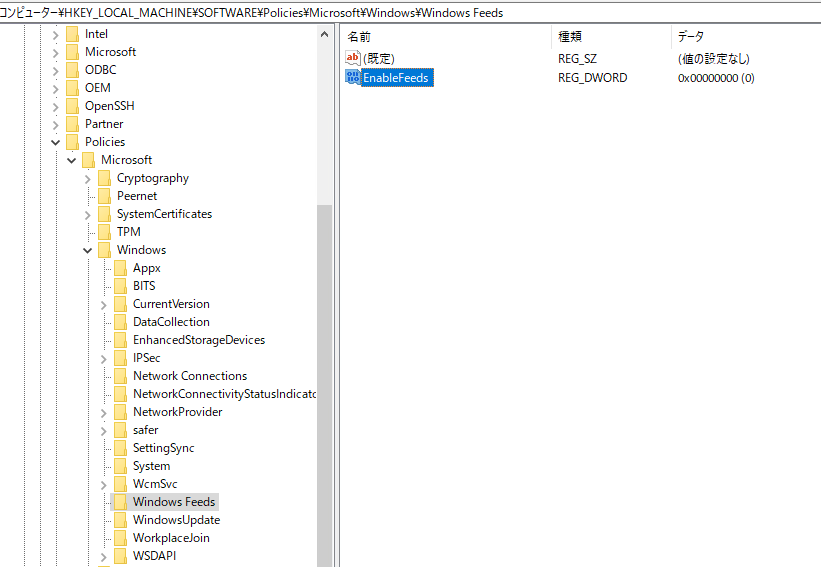Click the ODBC folder icon

(x=73, y=70)
